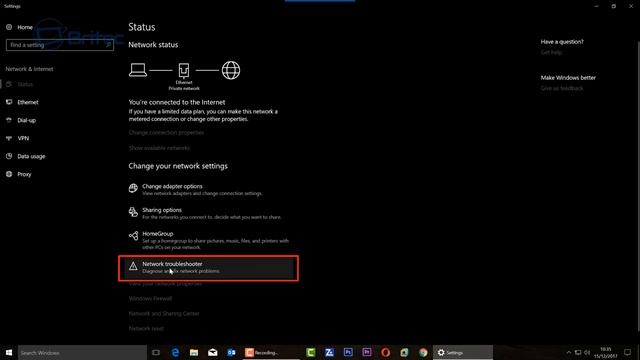Click the Give us feedback link
Screen dimensions: 640x360
coord(562,88)
